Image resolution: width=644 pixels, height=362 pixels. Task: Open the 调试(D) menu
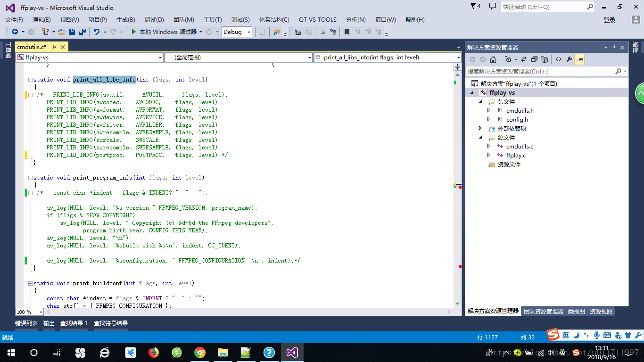point(154,19)
